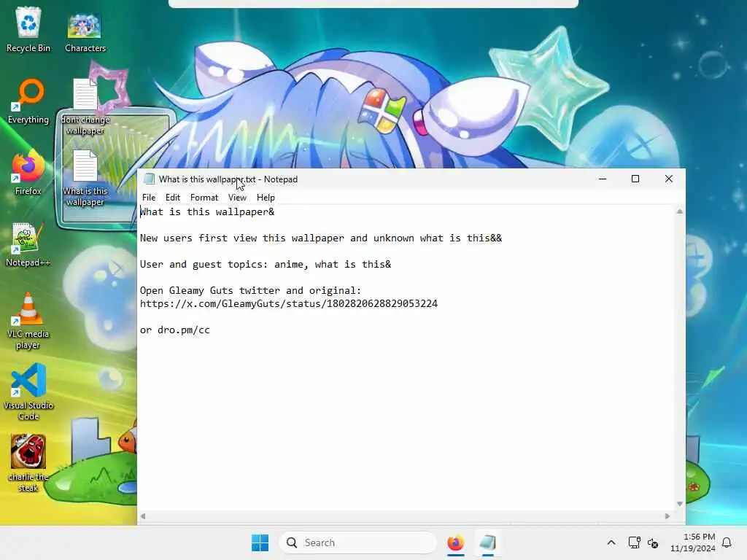Viewport: 747px width, 560px height.
Task: Open the 'charlie the steak' game icon
Action: pyautogui.click(x=28, y=463)
